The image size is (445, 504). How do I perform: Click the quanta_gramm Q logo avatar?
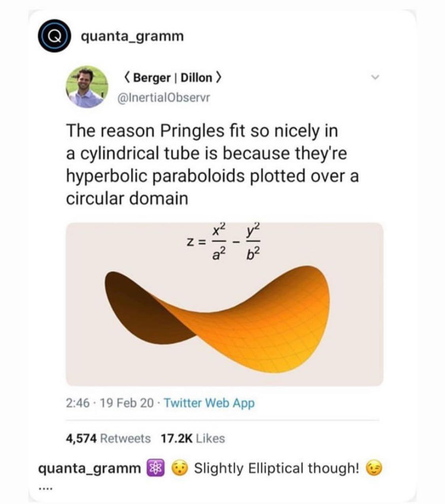54,37
